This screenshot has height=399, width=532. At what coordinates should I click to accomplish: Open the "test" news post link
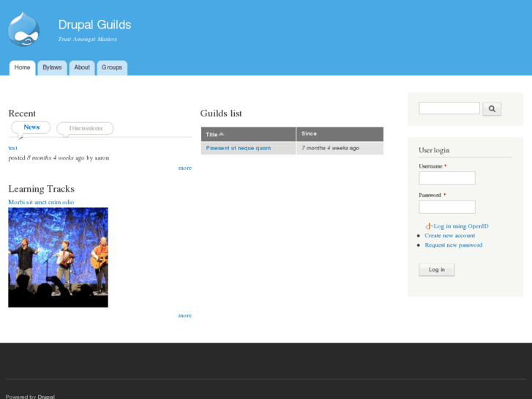click(x=13, y=148)
